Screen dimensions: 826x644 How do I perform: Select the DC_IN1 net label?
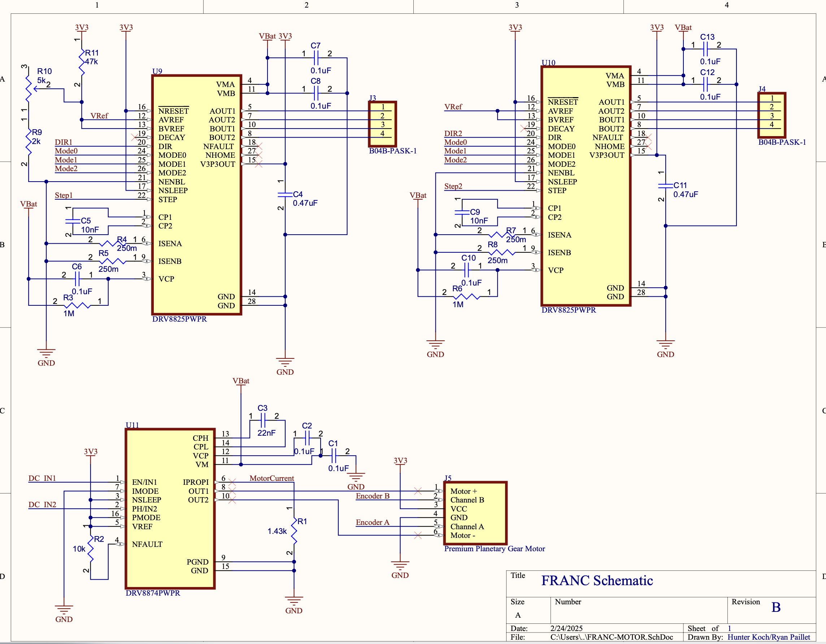[42, 478]
